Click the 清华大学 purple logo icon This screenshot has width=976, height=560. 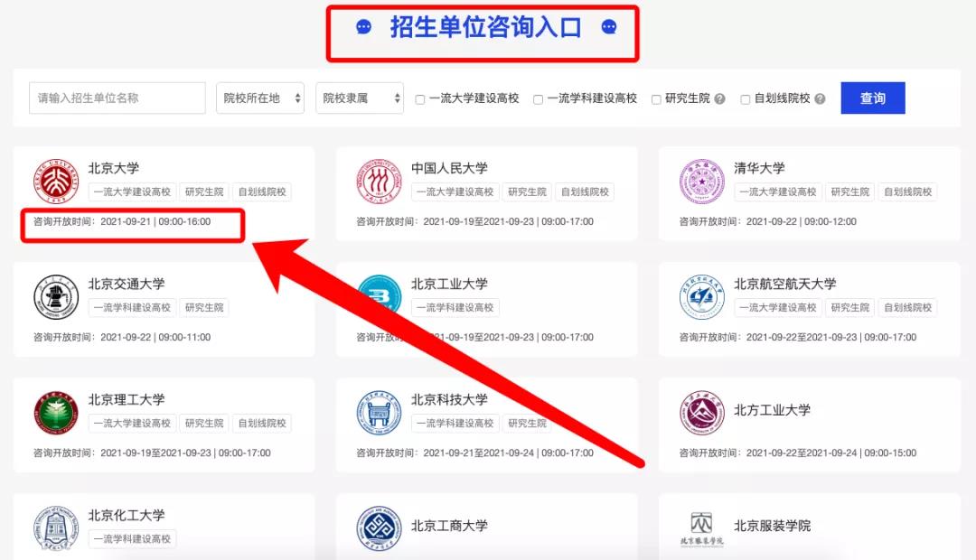701,182
